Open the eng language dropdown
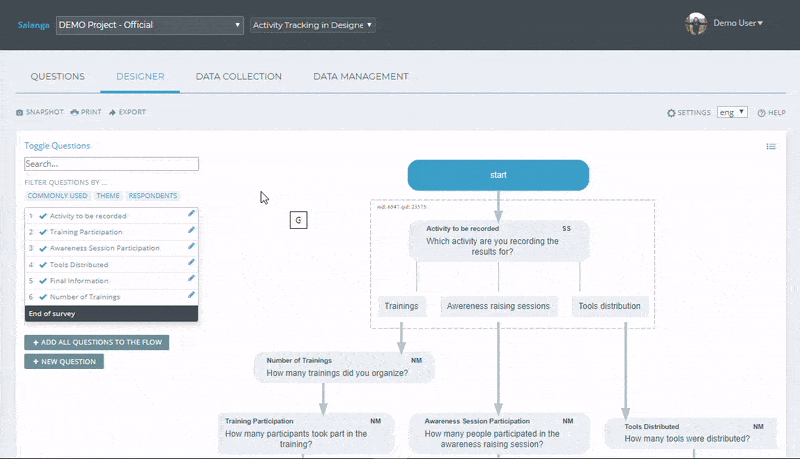Image resolution: width=800 pixels, height=459 pixels. [732, 112]
